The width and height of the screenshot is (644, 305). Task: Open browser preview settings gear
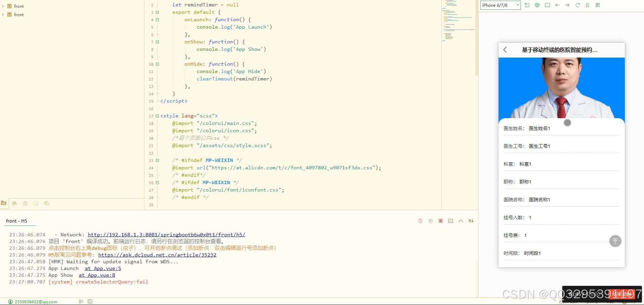pos(537,5)
